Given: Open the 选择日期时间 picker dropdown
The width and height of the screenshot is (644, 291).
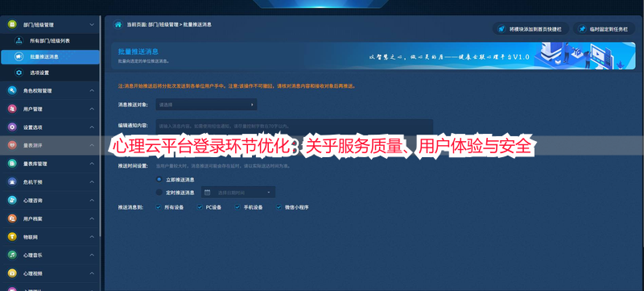Looking at the screenshot, I should coord(238,193).
